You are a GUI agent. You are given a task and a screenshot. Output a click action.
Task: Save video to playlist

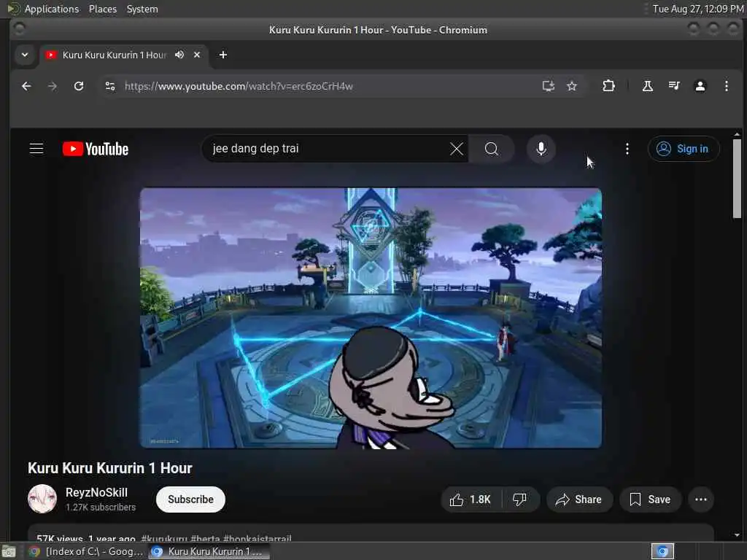point(650,499)
